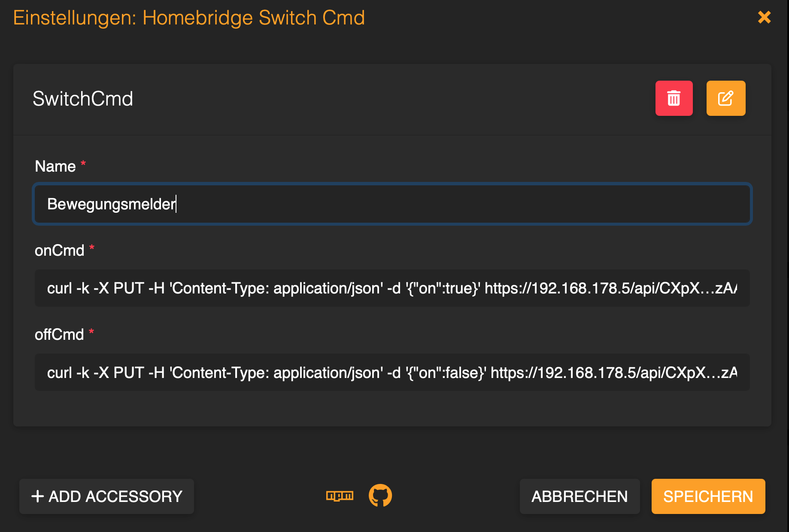The image size is (789, 532).
Task: Save the configuration with SPEICHERN
Action: (708, 496)
